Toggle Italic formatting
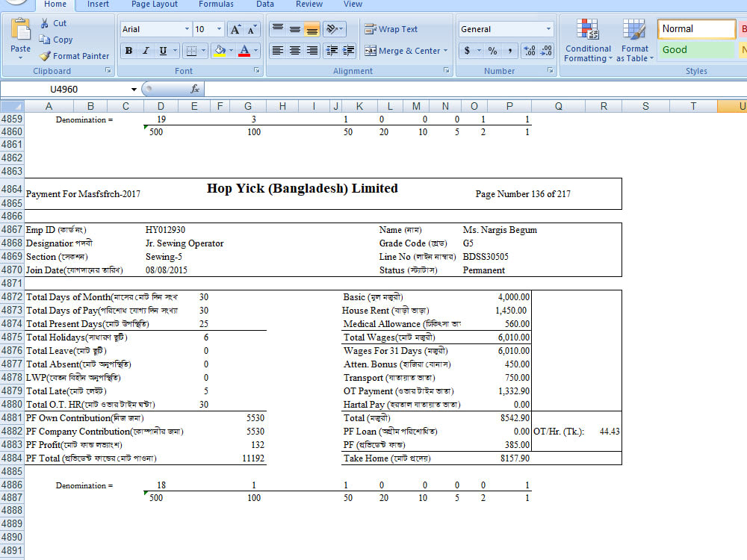The height and width of the screenshot is (560, 747). click(x=146, y=51)
